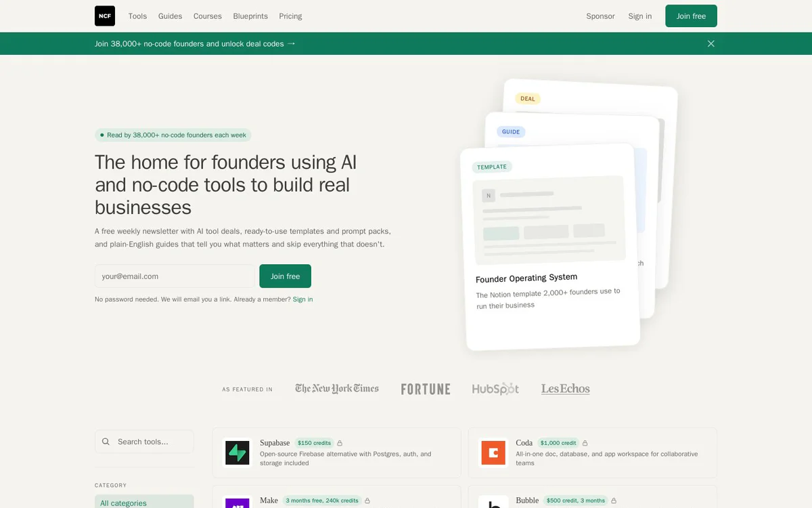The width and height of the screenshot is (812, 508).
Task: Click the Coda logo icon
Action: 493,452
